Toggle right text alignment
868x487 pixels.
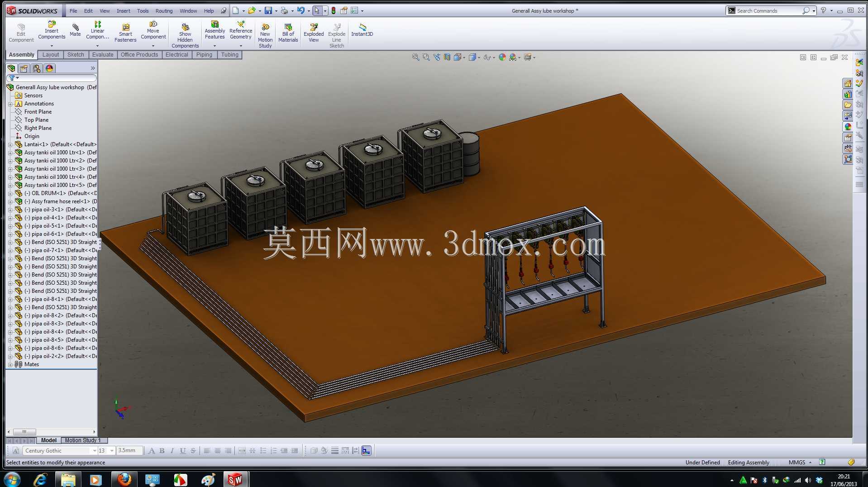[x=228, y=451]
